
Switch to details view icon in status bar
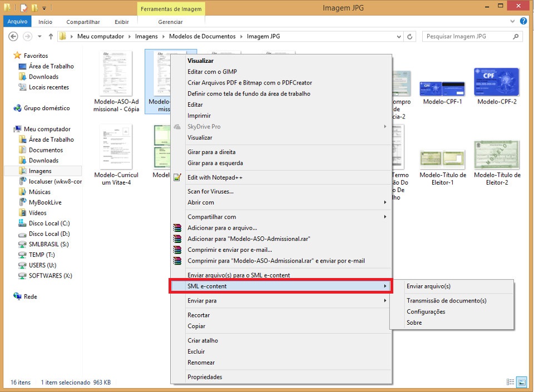coord(511,383)
